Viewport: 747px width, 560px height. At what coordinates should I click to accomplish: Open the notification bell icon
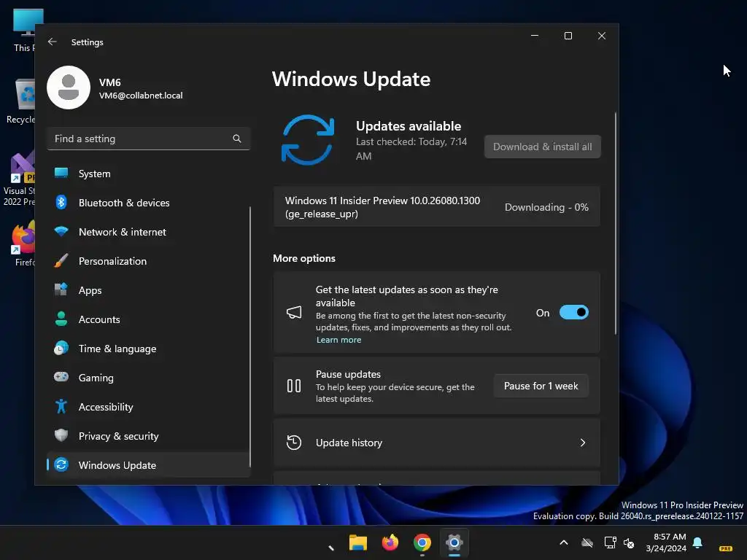697,542
